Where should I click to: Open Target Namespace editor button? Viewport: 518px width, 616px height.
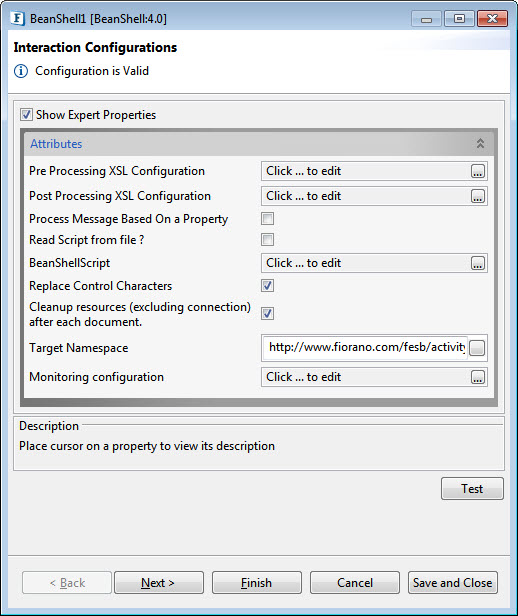(x=477, y=348)
